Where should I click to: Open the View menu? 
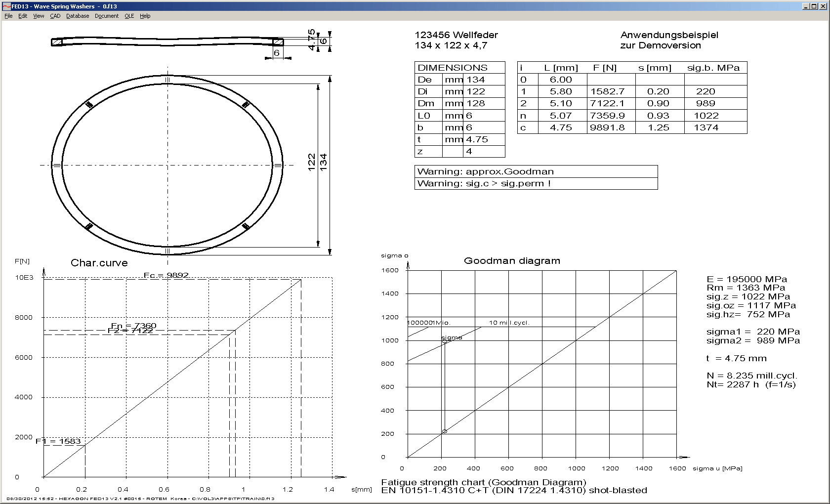point(39,16)
